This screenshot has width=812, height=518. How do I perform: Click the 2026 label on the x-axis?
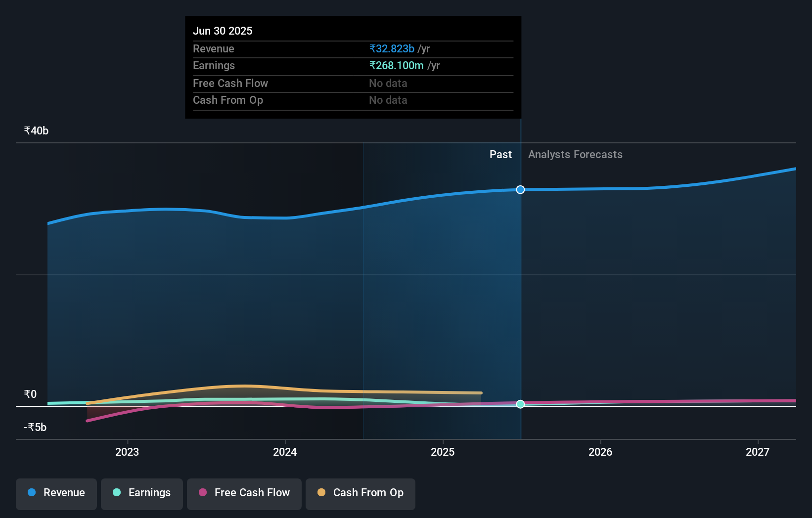point(600,451)
